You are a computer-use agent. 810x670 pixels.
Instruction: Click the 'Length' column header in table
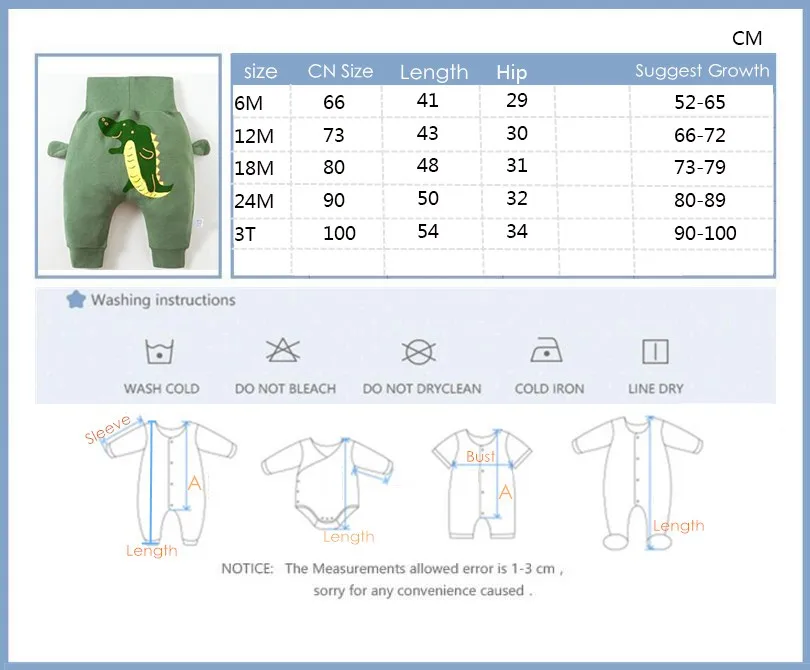click(x=434, y=72)
